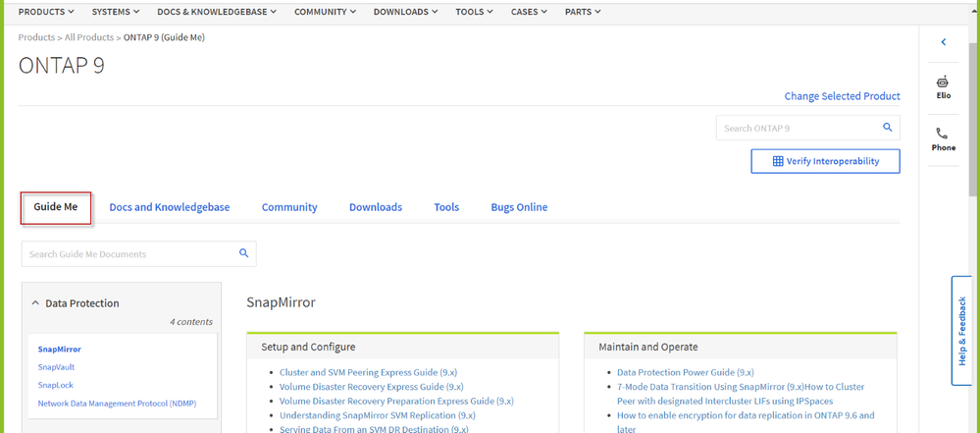The width and height of the screenshot is (980, 433).
Task: Click Change Selected Product link
Action: pos(842,96)
